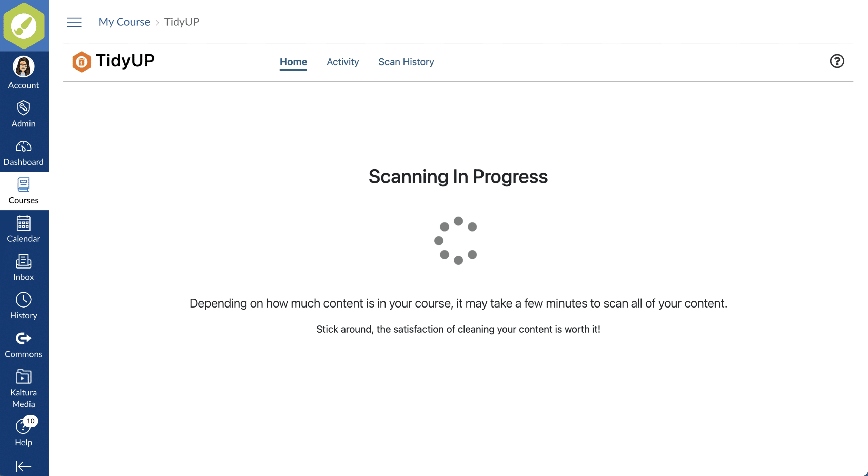
Task: Click the My Course breadcrumb link
Action: (124, 22)
